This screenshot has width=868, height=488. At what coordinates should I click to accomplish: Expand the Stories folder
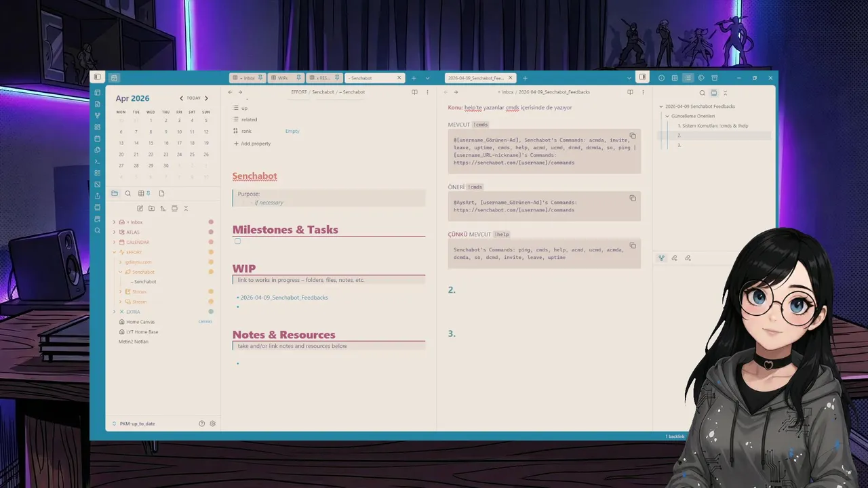[x=121, y=292]
